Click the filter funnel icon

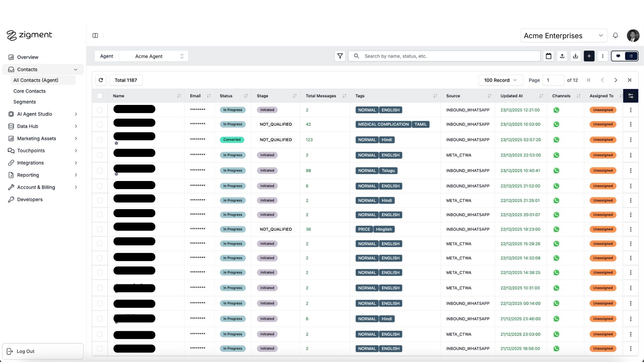click(x=340, y=56)
